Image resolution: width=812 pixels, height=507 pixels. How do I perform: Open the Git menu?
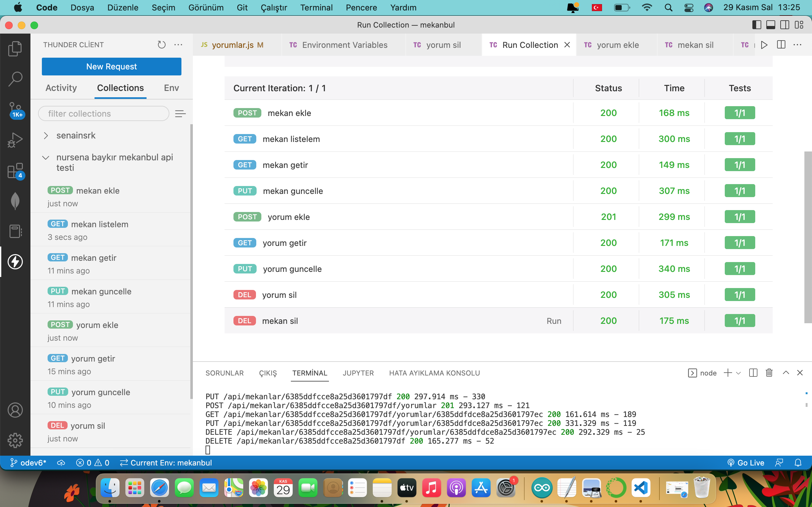point(242,7)
